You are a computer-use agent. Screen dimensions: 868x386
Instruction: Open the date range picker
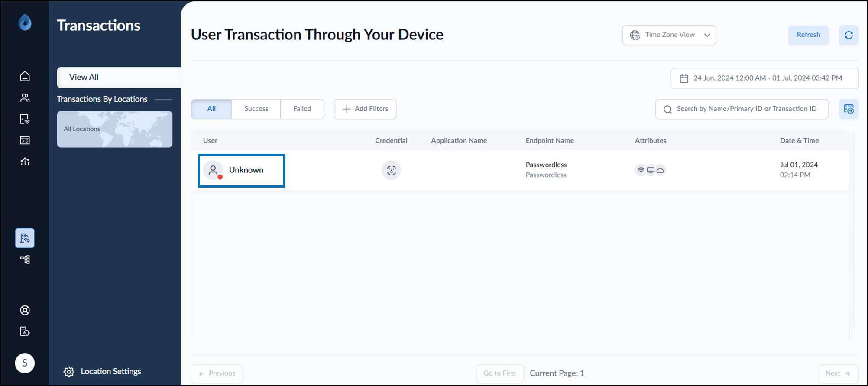764,78
